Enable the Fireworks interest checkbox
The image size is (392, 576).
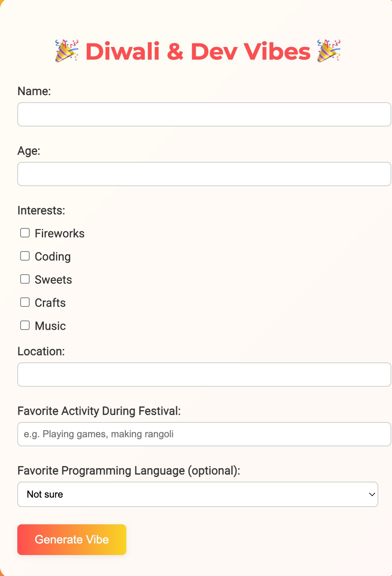click(x=25, y=233)
